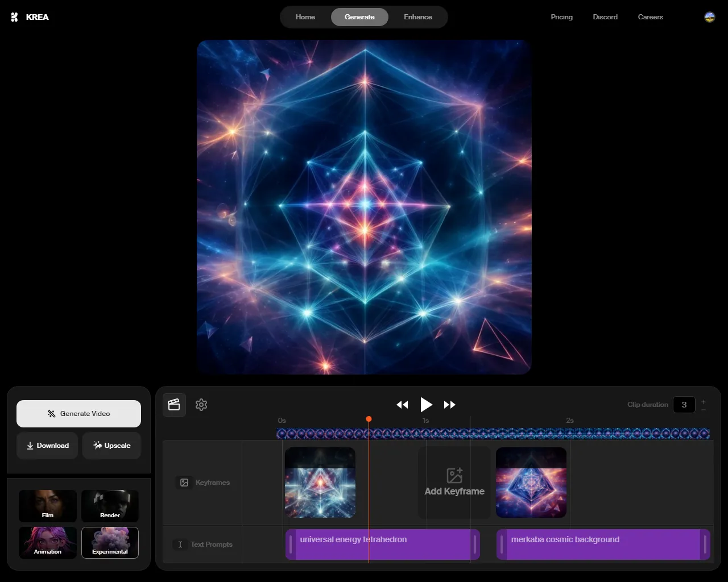Image resolution: width=728 pixels, height=582 pixels.
Task: Click the Text Prompts row label
Action: coord(212,544)
